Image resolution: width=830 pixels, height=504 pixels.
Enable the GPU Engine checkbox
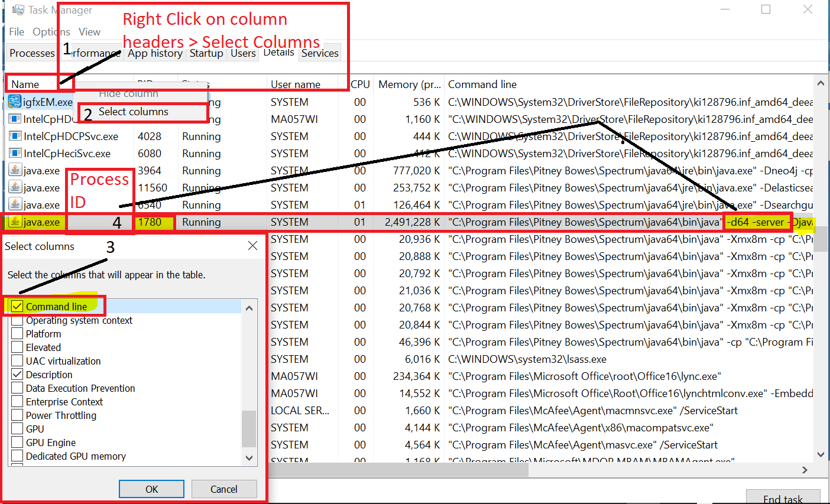pos(17,442)
